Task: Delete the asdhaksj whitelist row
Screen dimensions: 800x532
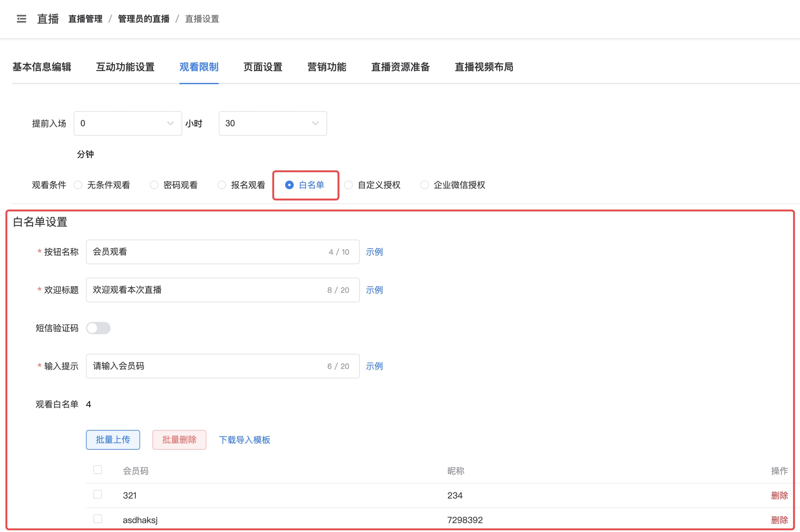Action: click(779, 520)
